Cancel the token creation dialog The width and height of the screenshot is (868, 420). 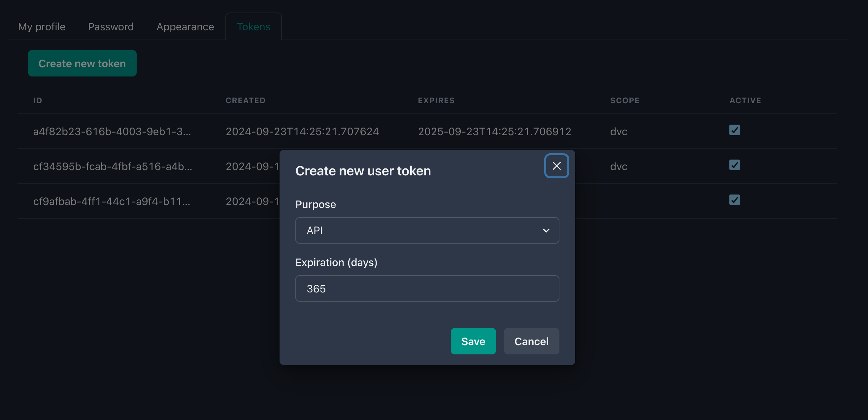531,341
